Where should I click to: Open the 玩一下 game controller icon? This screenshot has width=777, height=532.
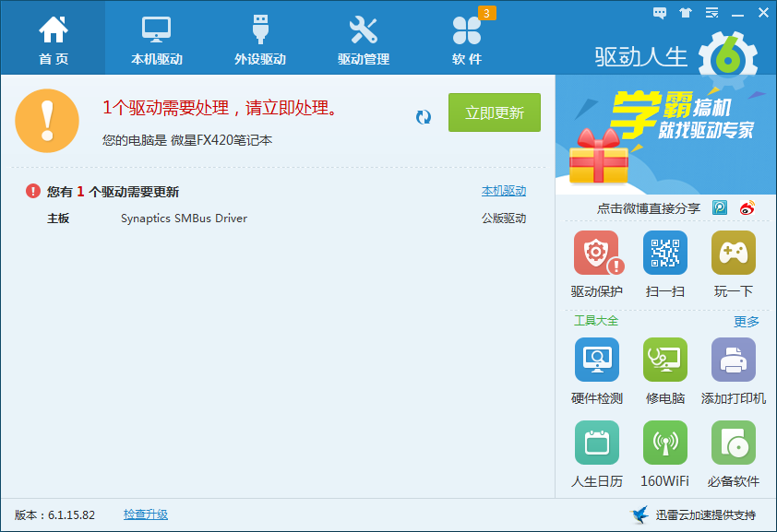click(733, 254)
